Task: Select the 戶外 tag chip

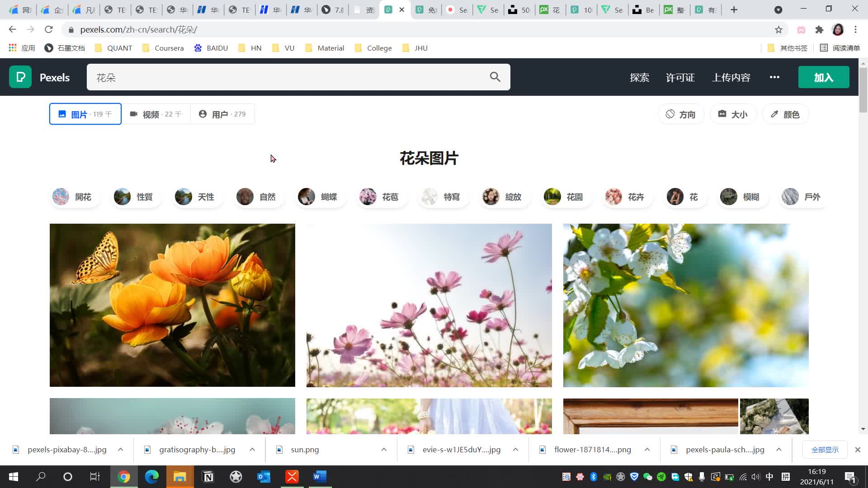Action: pyautogui.click(x=803, y=197)
